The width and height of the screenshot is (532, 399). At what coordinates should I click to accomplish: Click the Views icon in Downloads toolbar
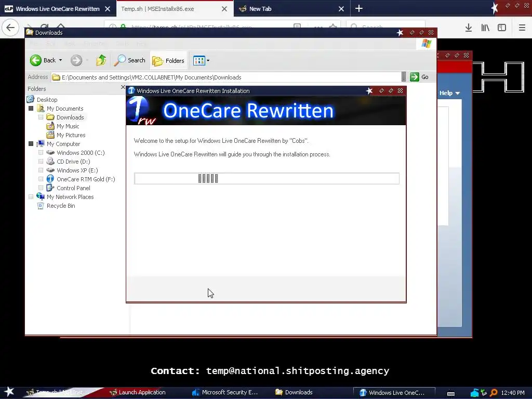199,61
